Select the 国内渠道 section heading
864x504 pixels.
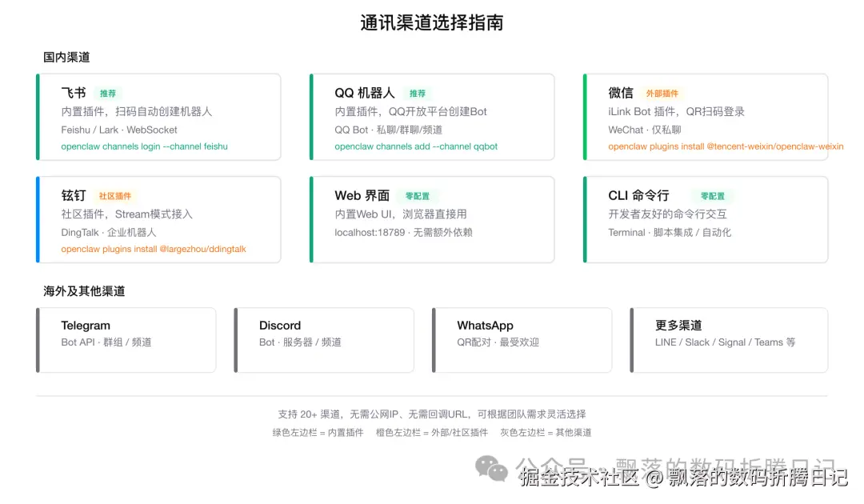tap(66, 58)
